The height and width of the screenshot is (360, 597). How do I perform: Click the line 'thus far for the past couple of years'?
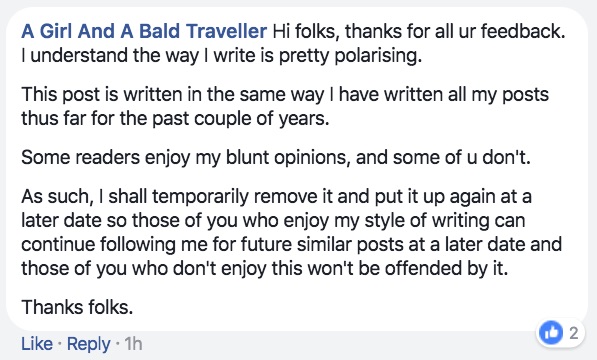(x=175, y=119)
